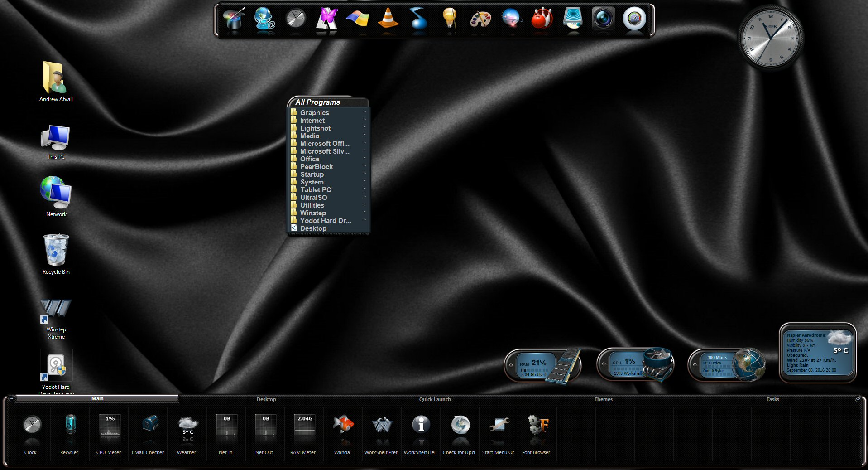868x470 pixels.
Task: Switch to the Quick Launch shelf tab
Action: tap(435, 399)
